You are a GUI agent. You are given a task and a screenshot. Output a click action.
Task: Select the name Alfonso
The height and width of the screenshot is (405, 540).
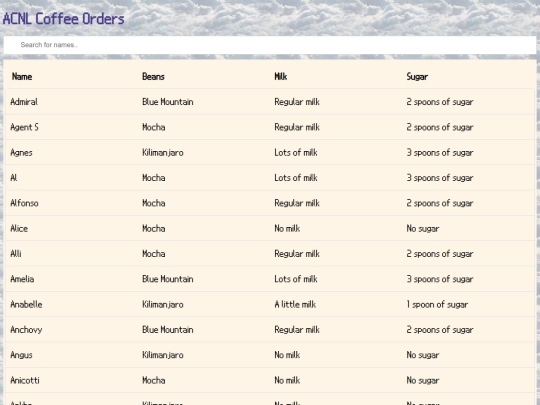click(x=24, y=203)
